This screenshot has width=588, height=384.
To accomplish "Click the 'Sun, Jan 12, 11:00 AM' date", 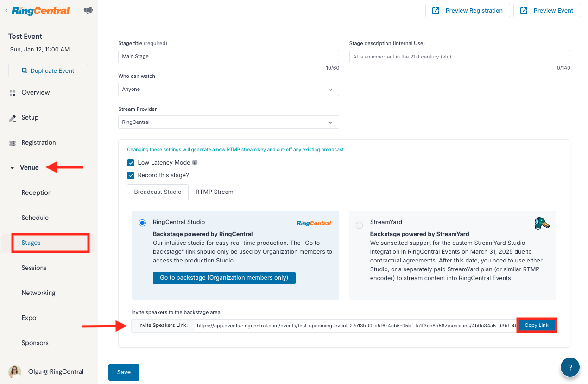I will pyautogui.click(x=40, y=50).
